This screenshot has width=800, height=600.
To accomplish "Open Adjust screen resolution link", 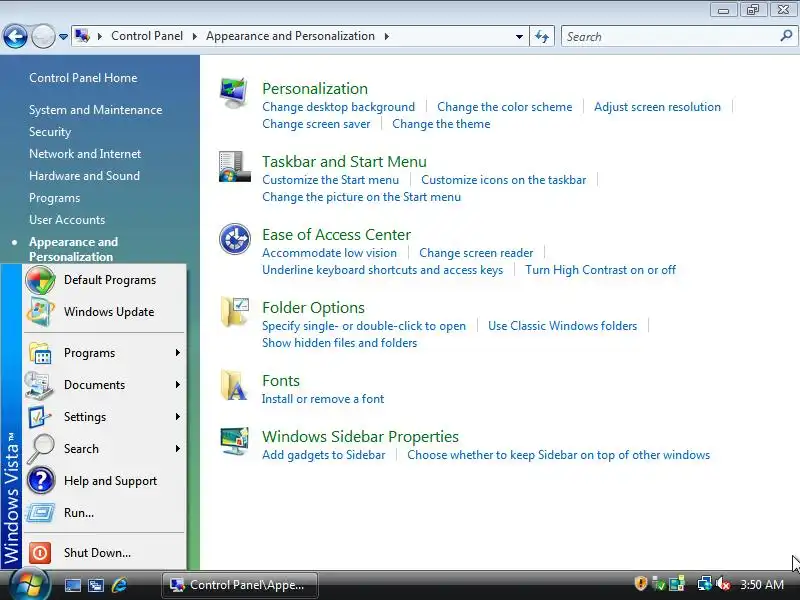I will tap(657, 107).
